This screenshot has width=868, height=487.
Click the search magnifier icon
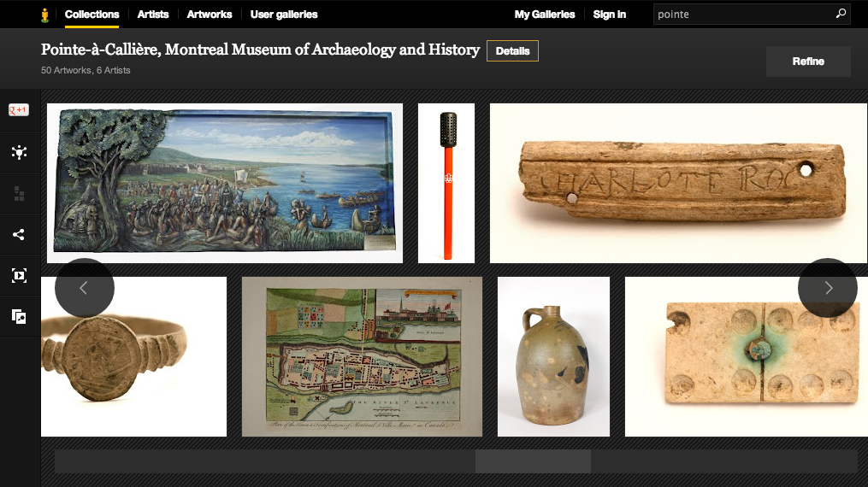click(841, 14)
